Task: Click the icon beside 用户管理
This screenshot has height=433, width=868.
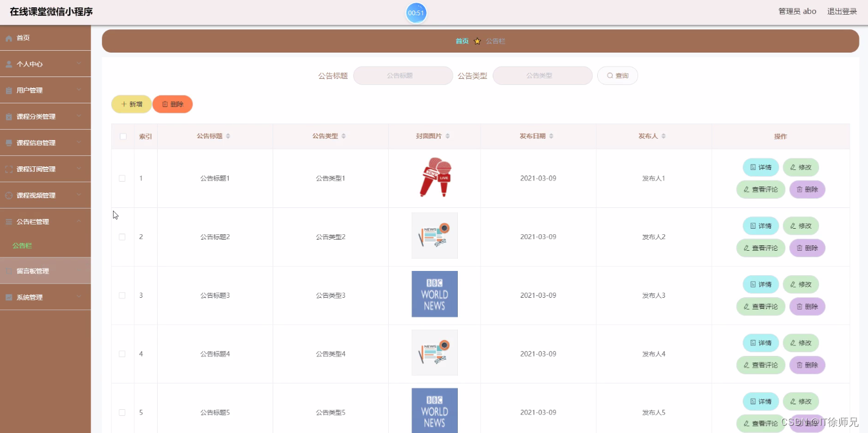Action: point(9,91)
